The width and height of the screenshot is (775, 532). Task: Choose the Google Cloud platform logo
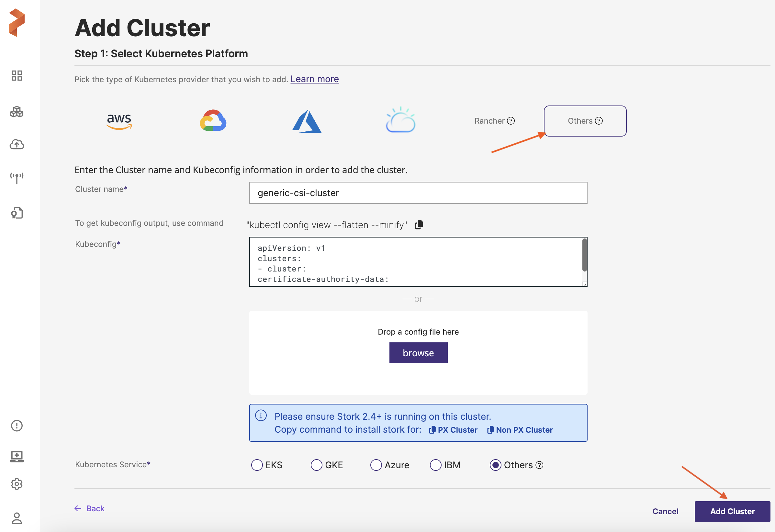pyautogui.click(x=213, y=121)
